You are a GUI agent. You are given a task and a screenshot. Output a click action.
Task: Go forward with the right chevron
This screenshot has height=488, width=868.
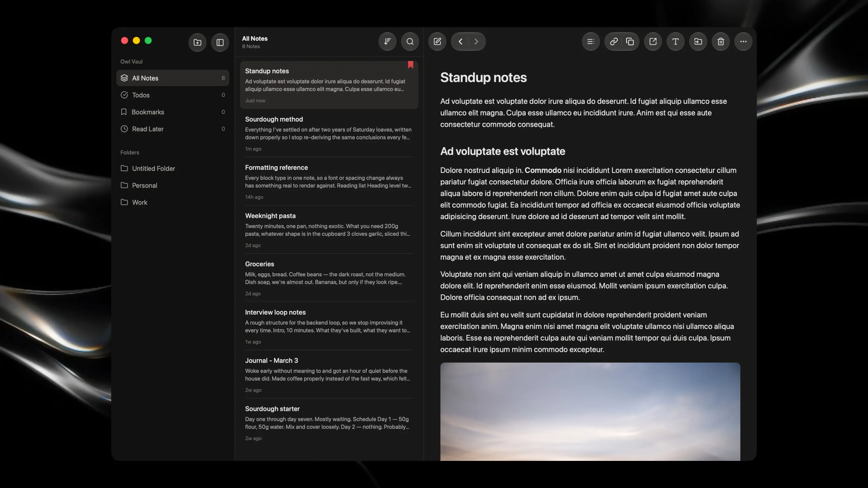[476, 41]
